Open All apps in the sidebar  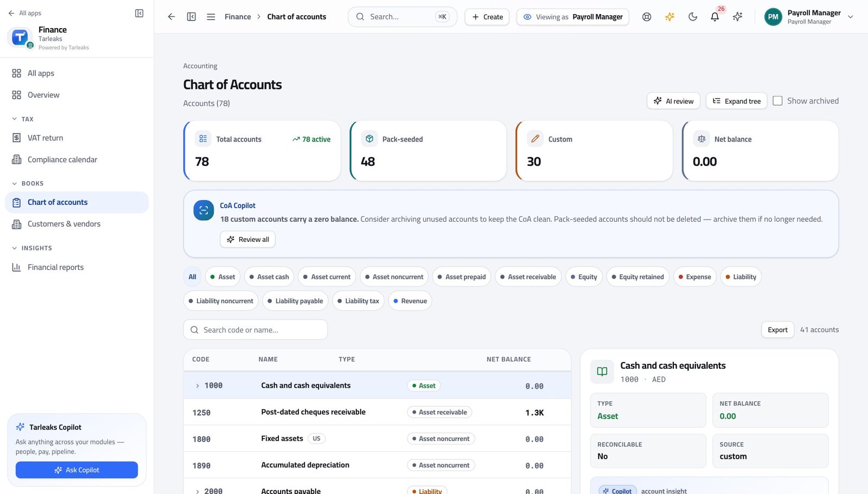[x=76, y=73]
